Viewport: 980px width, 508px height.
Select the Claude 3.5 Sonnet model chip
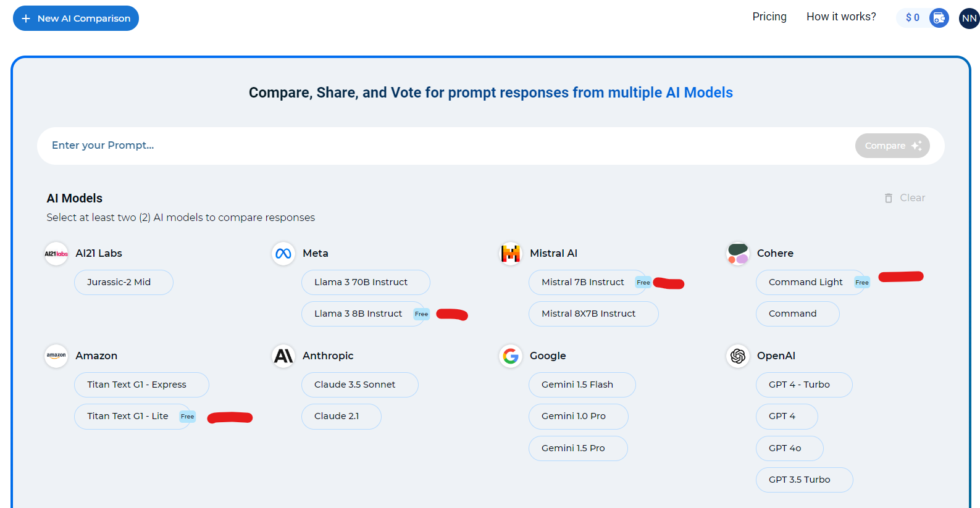point(360,385)
